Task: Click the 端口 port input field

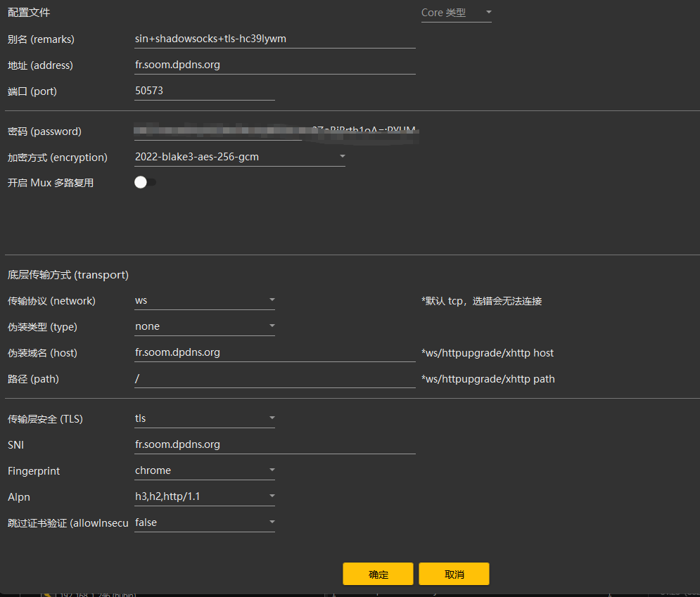Action: 204,91
